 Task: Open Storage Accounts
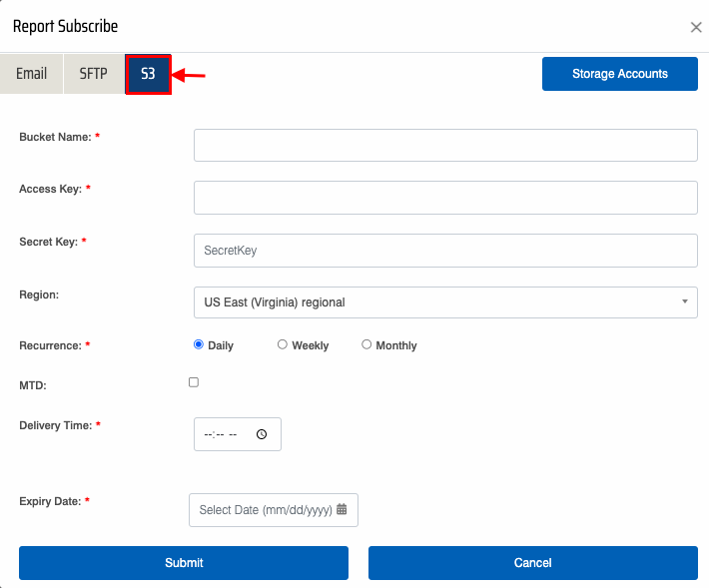(x=619, y=74)
